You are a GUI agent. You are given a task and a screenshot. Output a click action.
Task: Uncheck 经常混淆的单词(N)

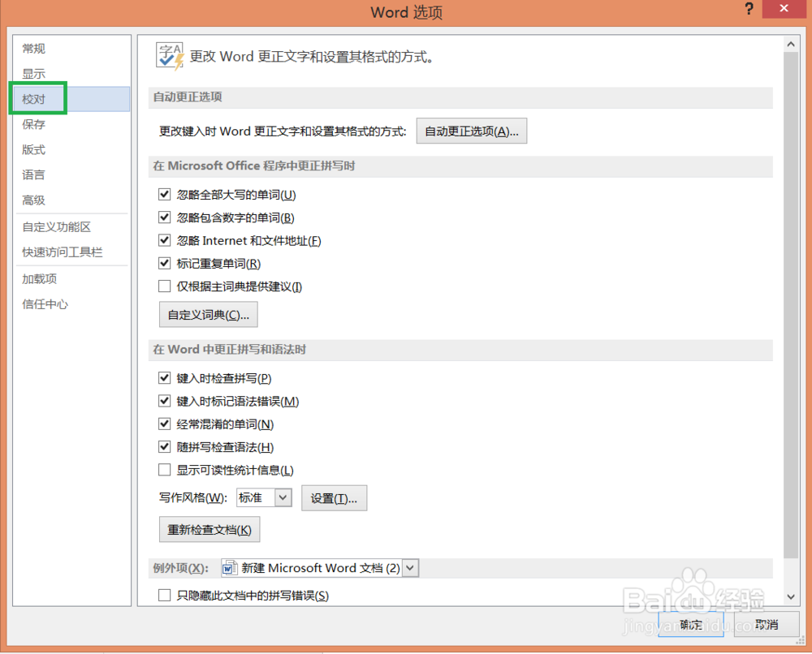click(164, 424)
